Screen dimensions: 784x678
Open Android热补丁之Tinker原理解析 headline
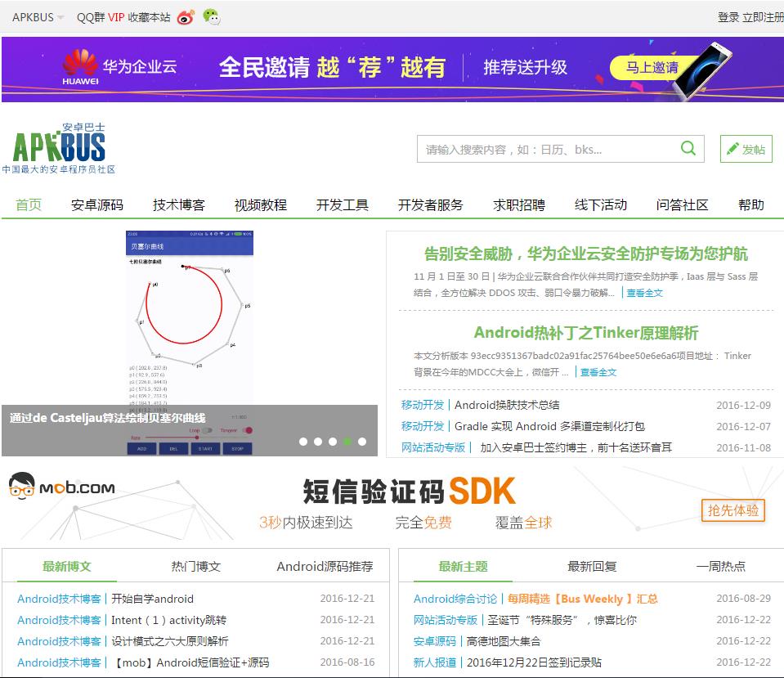[586, 333]
